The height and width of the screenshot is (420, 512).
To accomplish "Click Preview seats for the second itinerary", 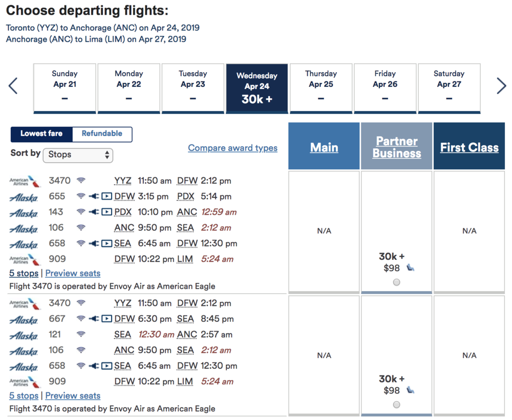I will tap(73, 396).
